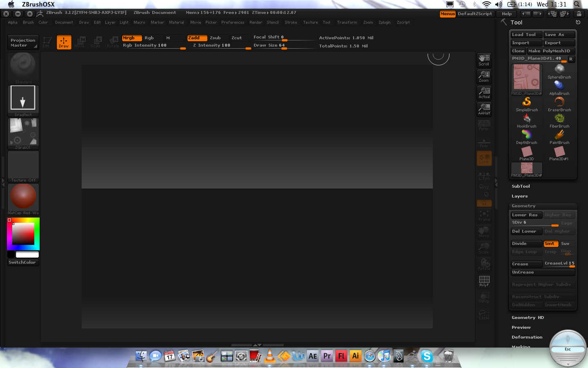Adjust the SDiv 6 subdivision slider
This screenshot has height=368, width=588.
point(535,223)
